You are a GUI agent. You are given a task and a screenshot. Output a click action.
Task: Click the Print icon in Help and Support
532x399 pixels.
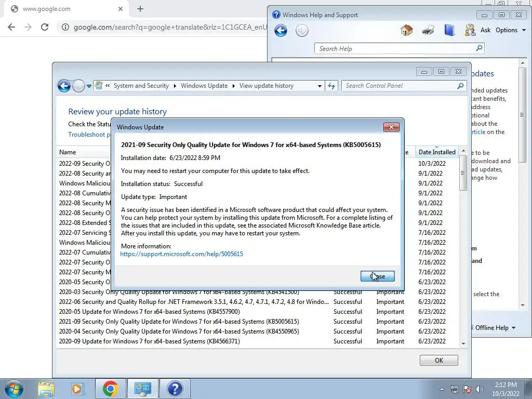tap(428, 30)
